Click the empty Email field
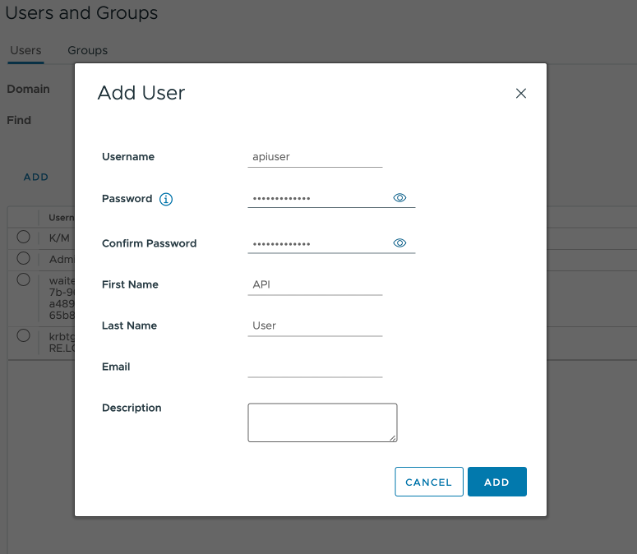Screen dimensions: 638x554 pyautogui.click(x=315, y=366)
